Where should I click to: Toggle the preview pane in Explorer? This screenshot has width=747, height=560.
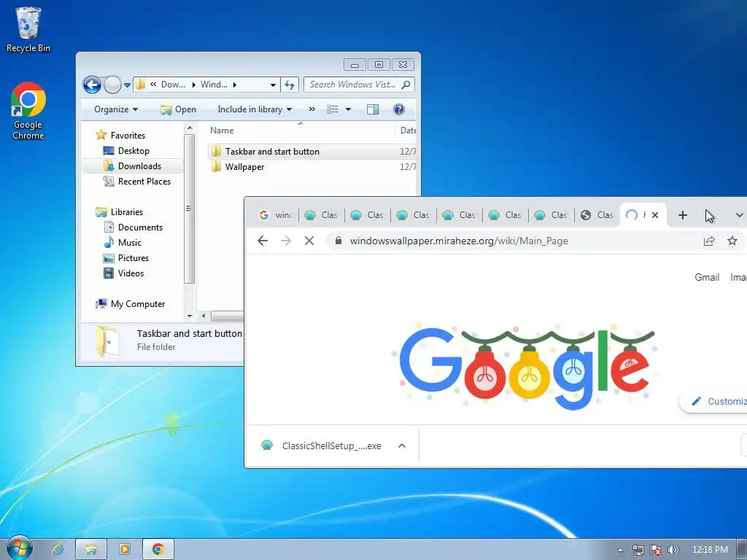click(x=373, y=109)
